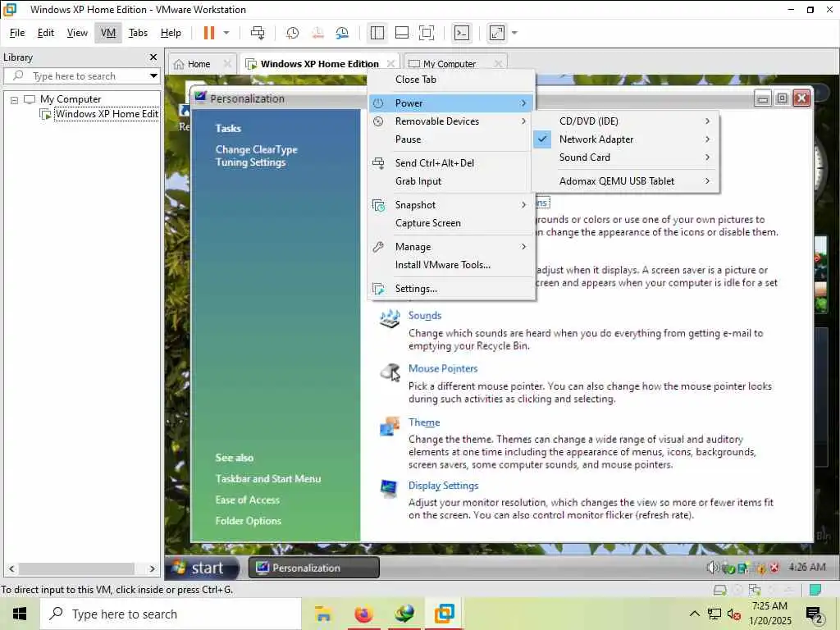840x630 pixels.
Task: Open the stretch options dropdown arrow
Action: point(514,33)
